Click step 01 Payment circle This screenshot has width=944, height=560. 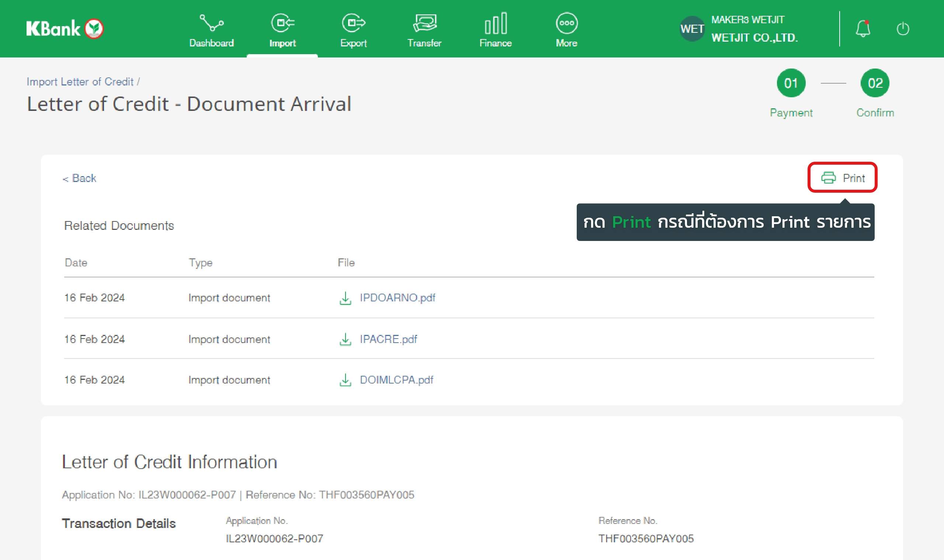(791, 83)
